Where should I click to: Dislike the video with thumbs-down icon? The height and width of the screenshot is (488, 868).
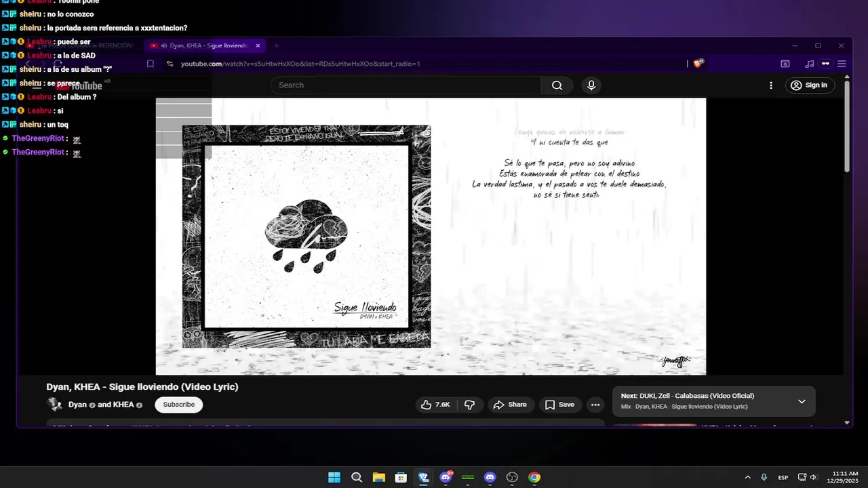tap(469, 405)
